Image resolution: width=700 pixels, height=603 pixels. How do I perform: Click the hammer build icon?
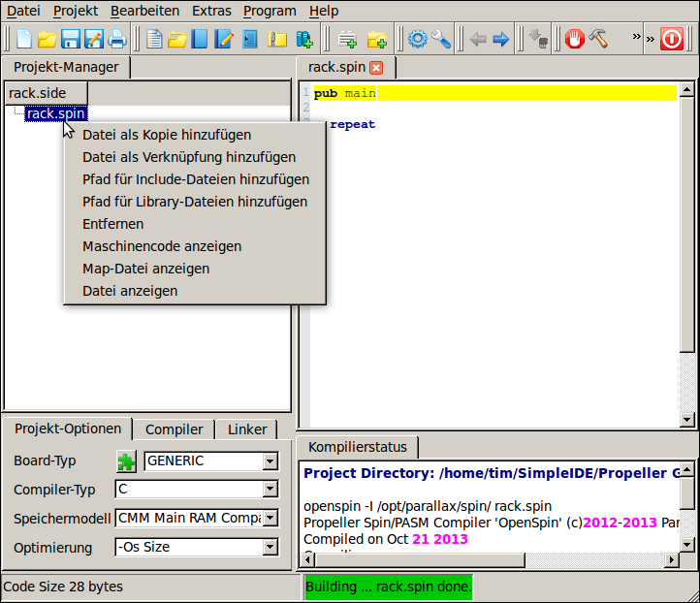point(599,40)
